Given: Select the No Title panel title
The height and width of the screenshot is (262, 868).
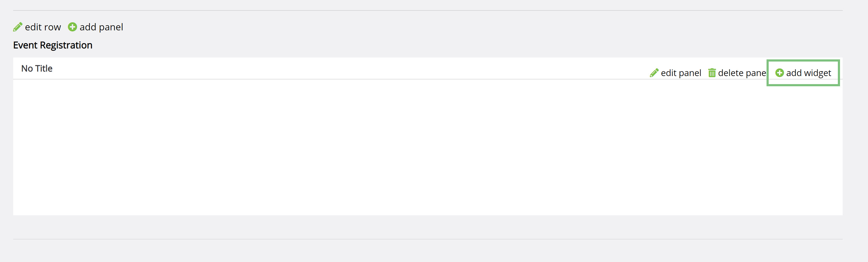Looking at the screenshot, I should [37, 69].
